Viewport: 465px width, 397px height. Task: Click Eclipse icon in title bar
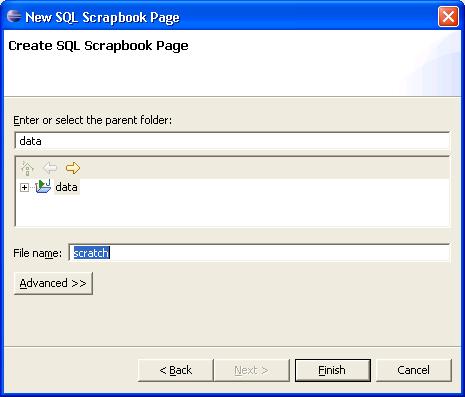tap(14, 16)
